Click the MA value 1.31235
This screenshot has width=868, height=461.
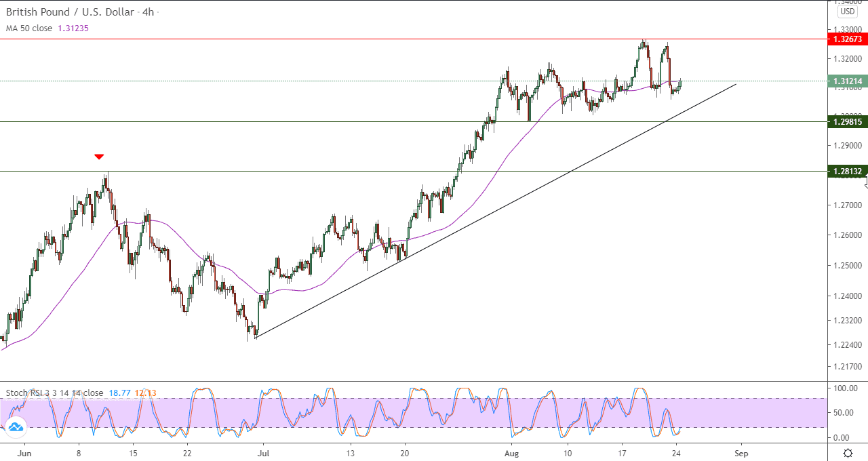point(74,28)
